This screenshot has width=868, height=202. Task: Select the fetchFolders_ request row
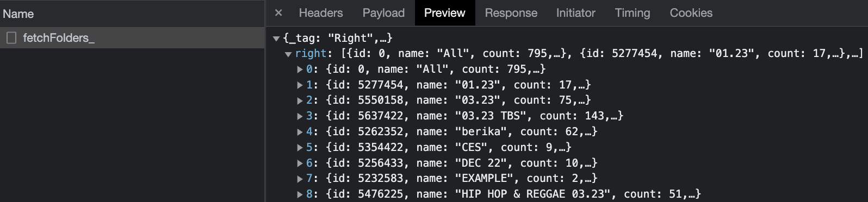pos(132,38)
